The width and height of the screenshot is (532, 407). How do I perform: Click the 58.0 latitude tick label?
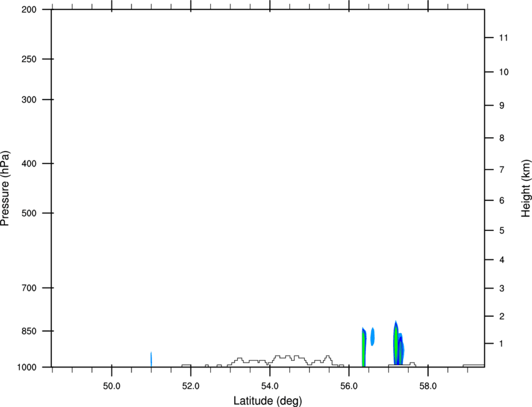click(x=428, y=386)
